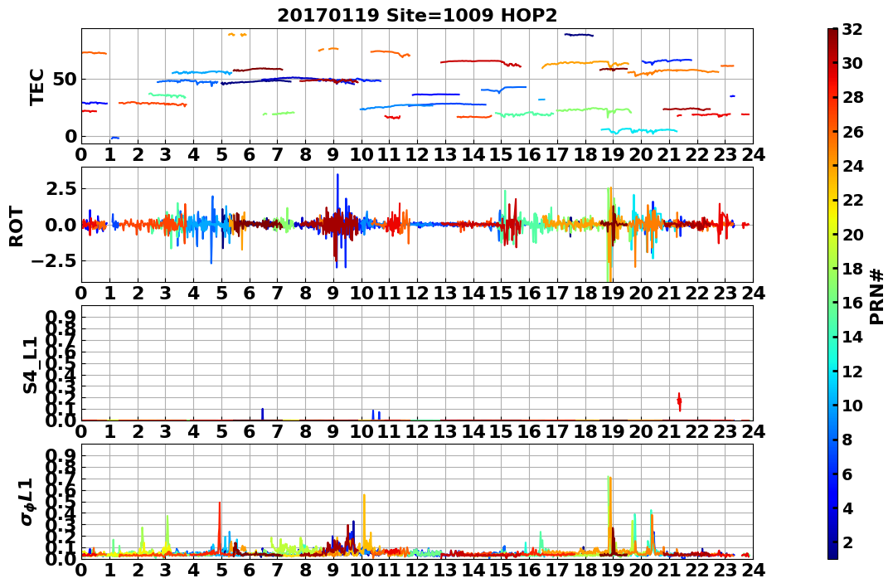The width and height of the screenshot is (893, 588).
Task: Click colorbar tick label "10"
Action: coord(852,405)
